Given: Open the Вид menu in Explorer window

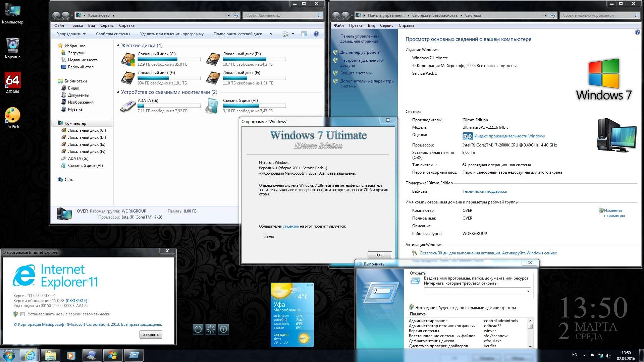Looking at the screenshot, I should pos(92,25).
